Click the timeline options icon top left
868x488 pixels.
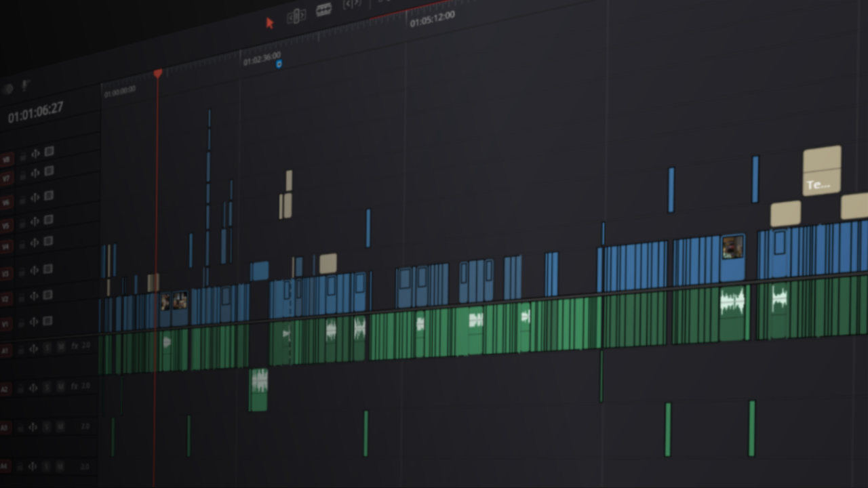point(8,88)
